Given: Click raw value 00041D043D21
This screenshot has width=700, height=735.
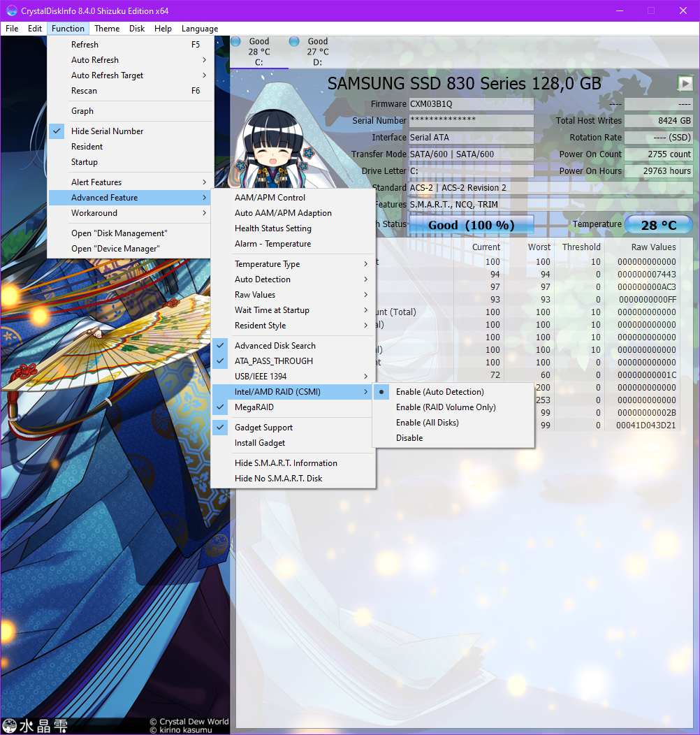Looking at the screenshot, I should click(x=646, y=425).
